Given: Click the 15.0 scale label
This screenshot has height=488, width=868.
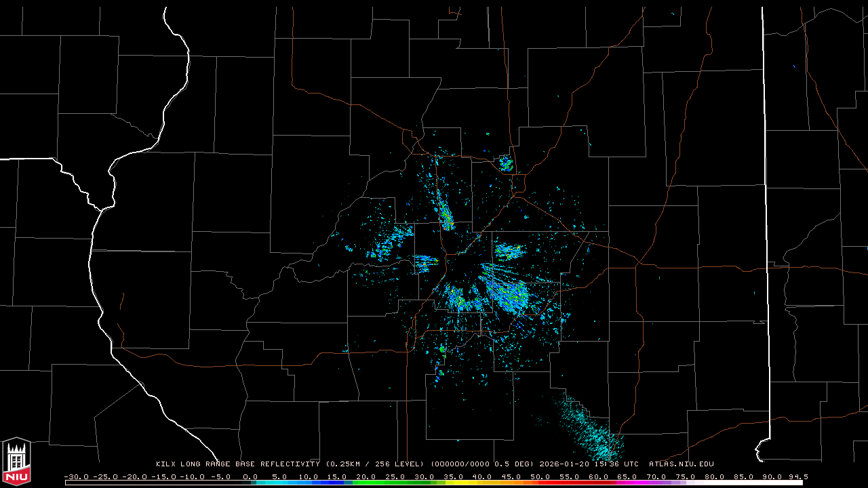Looking at the screenshot, I should click(x=338, y=476).
